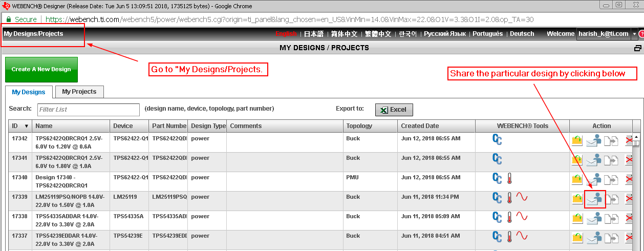Expand the harish_k@ti.com account dropdown
This screenshot has height=251, width=644.
point(635,34)
